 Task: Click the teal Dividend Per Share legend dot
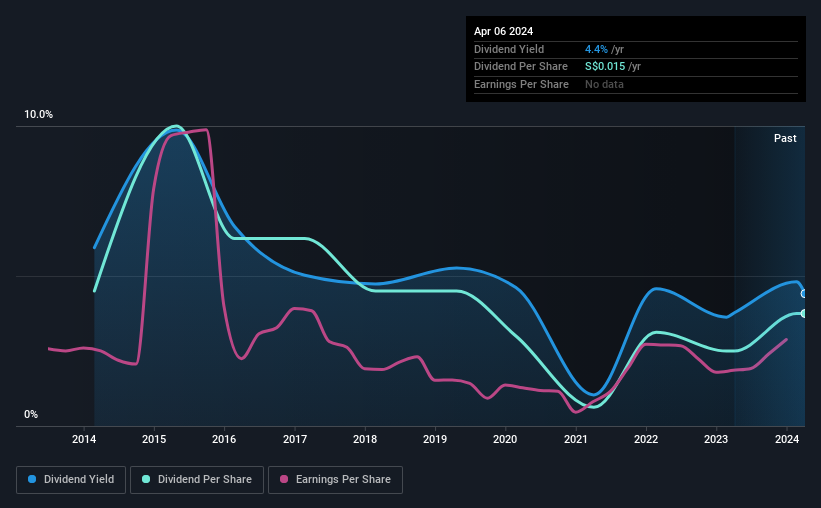coord(146,479)
